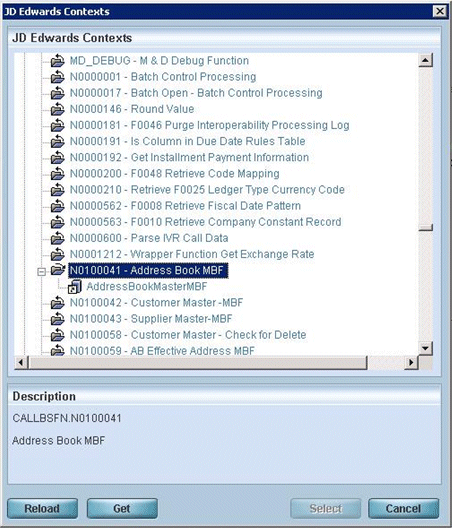Viewport: 452px width, 528px height.
Task: Click the horizontal scrollbar right arrow
Action: pos(411,362)
